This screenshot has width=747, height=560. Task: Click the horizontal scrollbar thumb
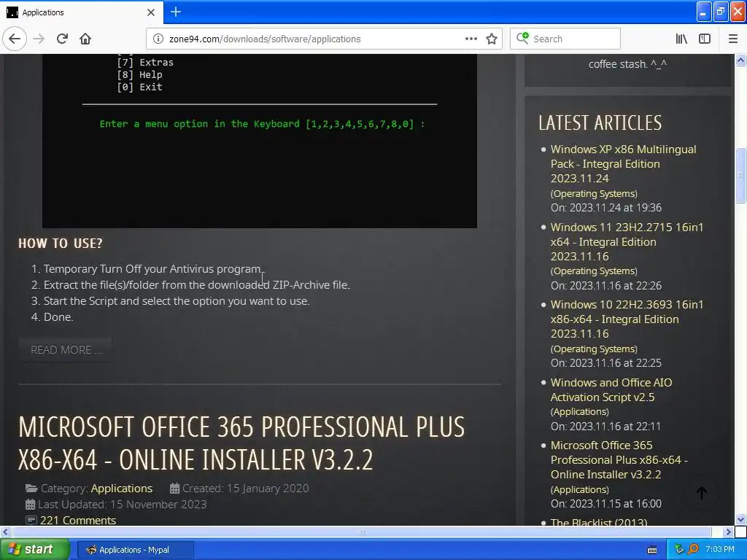coord(362,532)
